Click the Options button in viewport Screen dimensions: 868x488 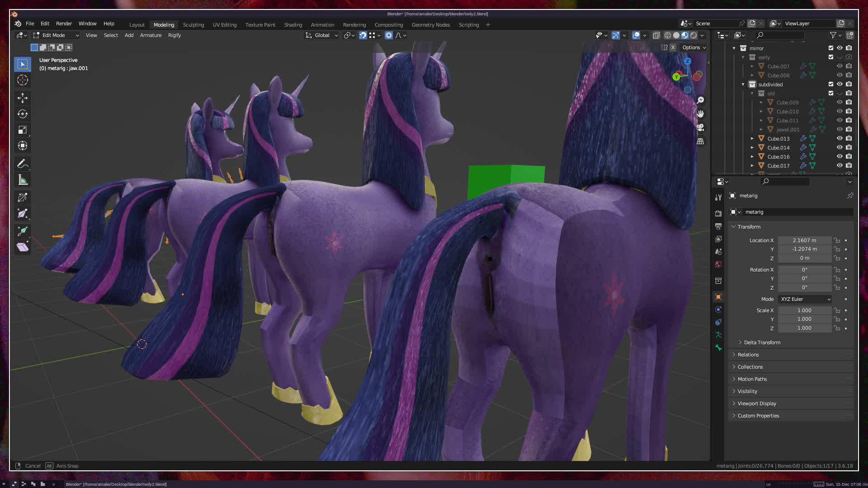693,47
